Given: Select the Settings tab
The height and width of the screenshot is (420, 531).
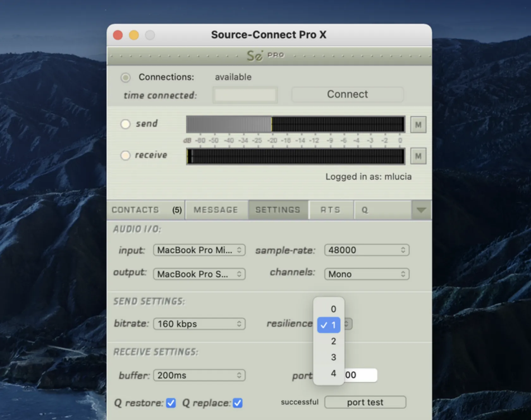Looking at the screenshot, I should point(278,210).
